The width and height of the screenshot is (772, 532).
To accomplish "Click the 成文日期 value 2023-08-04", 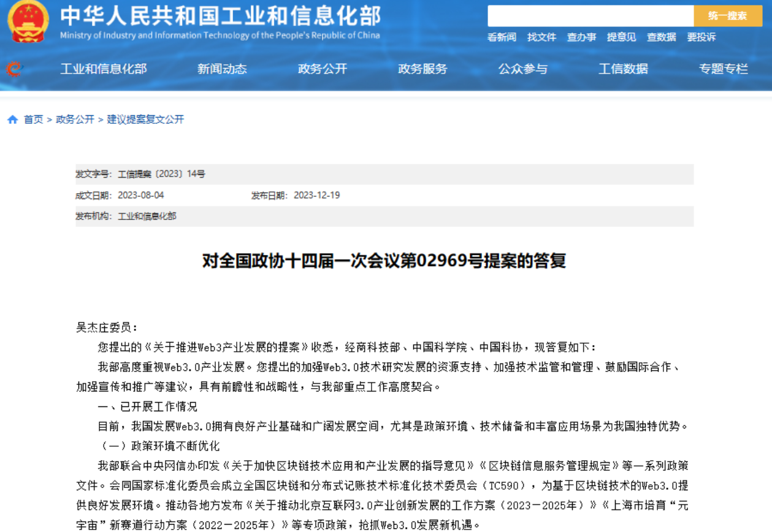I will pyautogui.click(x=141, y=196).
